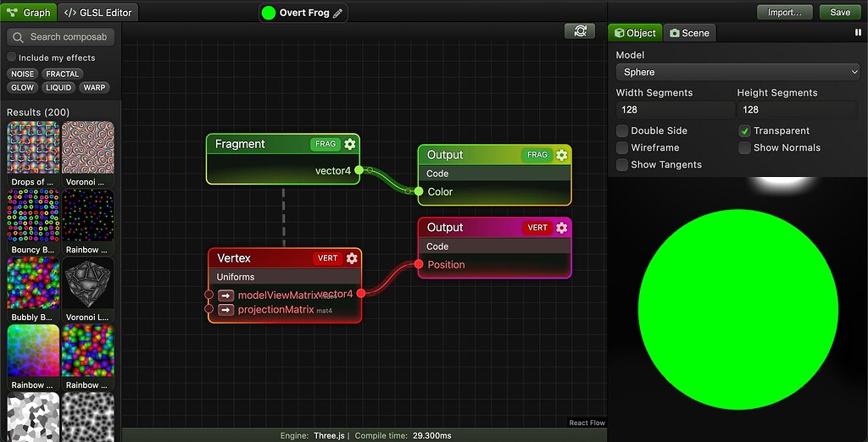Click the Height Segments input field
This screenshot has height=442, width=868.
797,109
